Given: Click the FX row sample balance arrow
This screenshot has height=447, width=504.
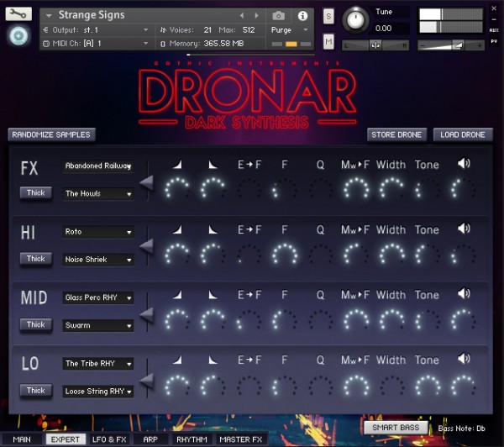Looking at the screenshot, I should (146, 182).
